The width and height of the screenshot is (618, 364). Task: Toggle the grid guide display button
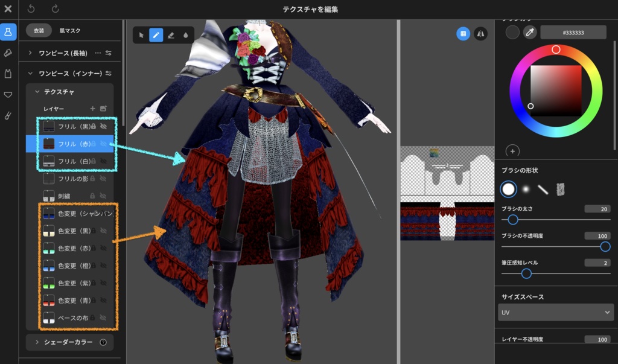click(463, 34)
